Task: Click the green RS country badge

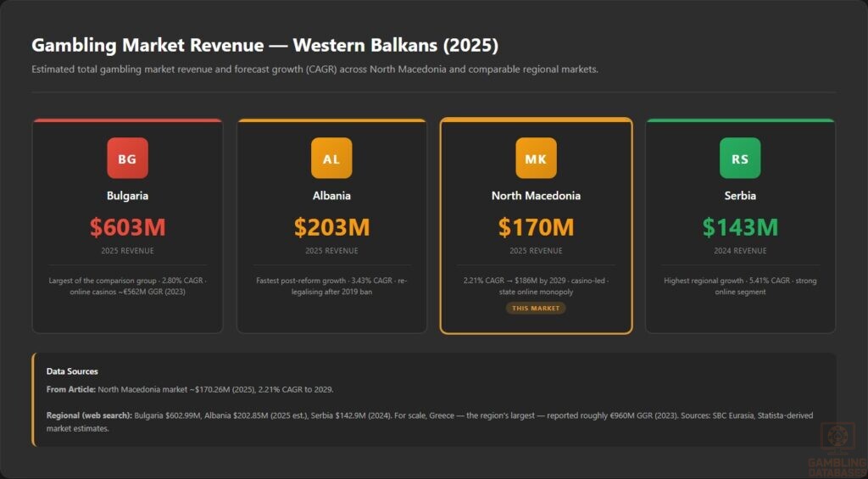Action: click(x=740, y=159)
